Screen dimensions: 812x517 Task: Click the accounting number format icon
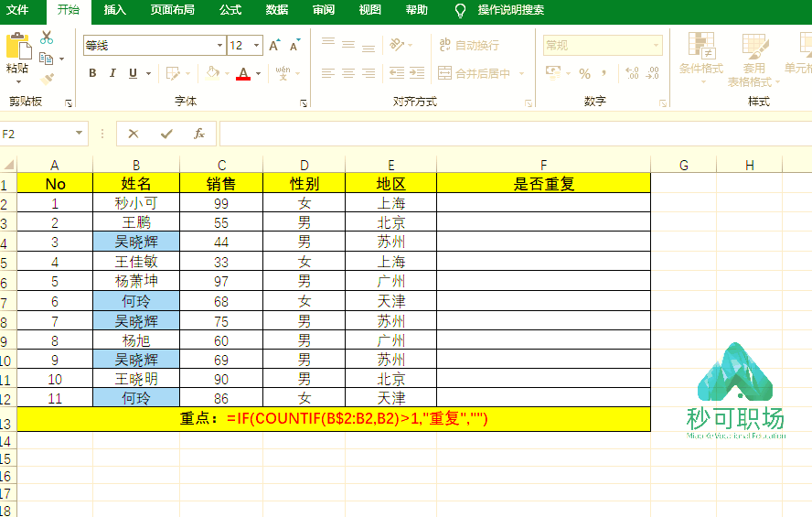(553, 72)
